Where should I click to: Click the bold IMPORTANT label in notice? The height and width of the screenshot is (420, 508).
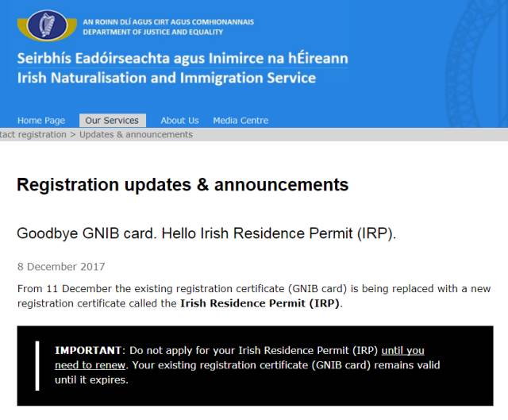tap(86, 350)
